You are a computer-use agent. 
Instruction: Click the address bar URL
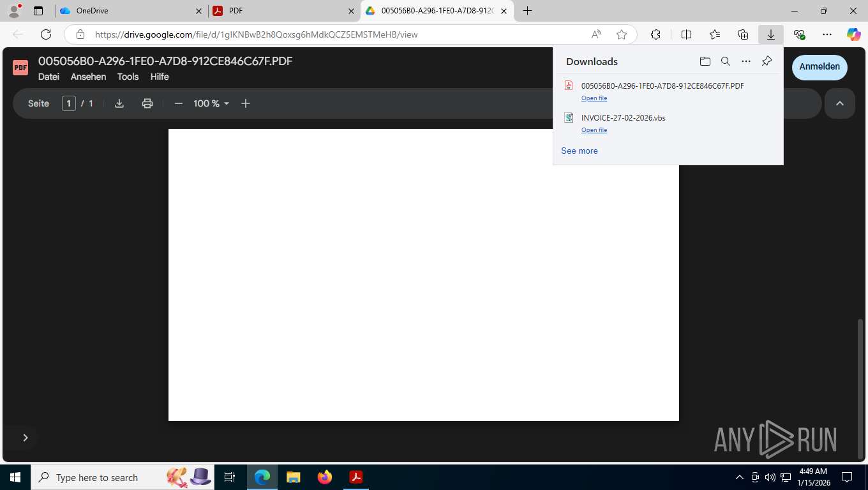coord(257,34)
